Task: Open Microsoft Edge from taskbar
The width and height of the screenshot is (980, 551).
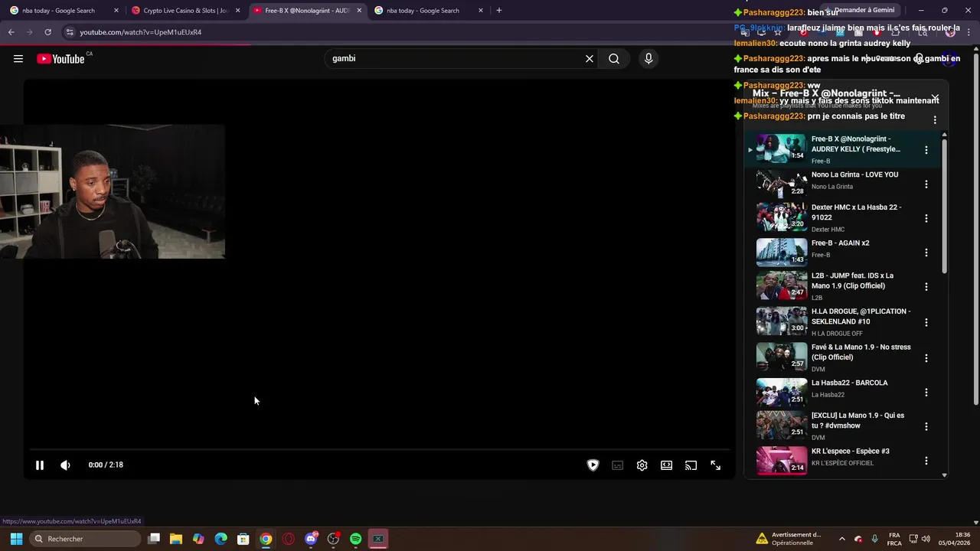Action: pos(221,539)
